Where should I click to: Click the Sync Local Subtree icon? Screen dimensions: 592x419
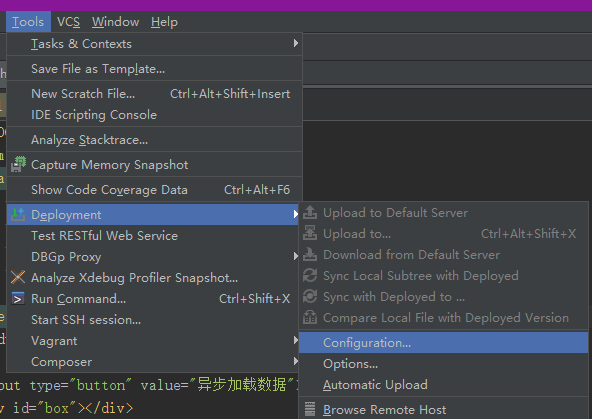click(x=310, y=276)
